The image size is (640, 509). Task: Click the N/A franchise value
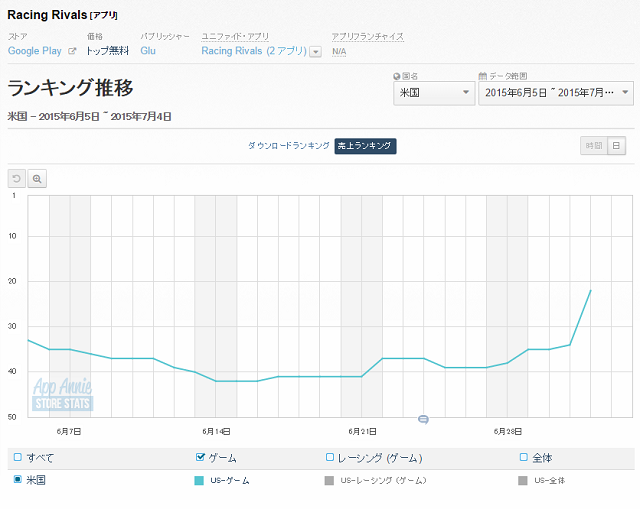coord(339,51)
